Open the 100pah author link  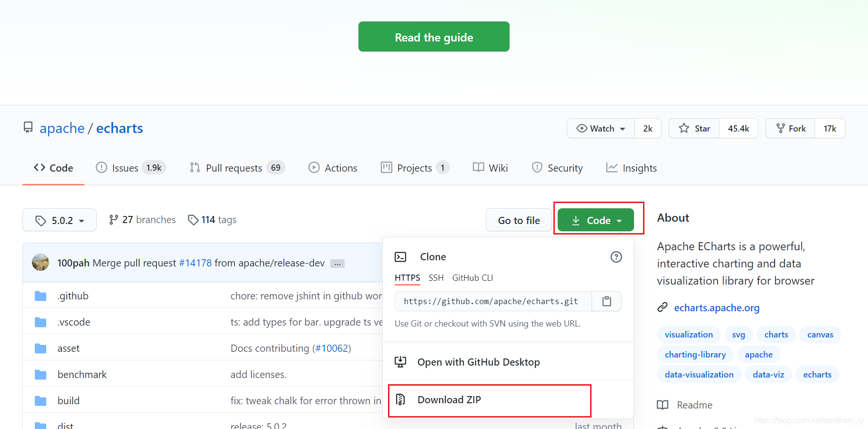point(73,263)
